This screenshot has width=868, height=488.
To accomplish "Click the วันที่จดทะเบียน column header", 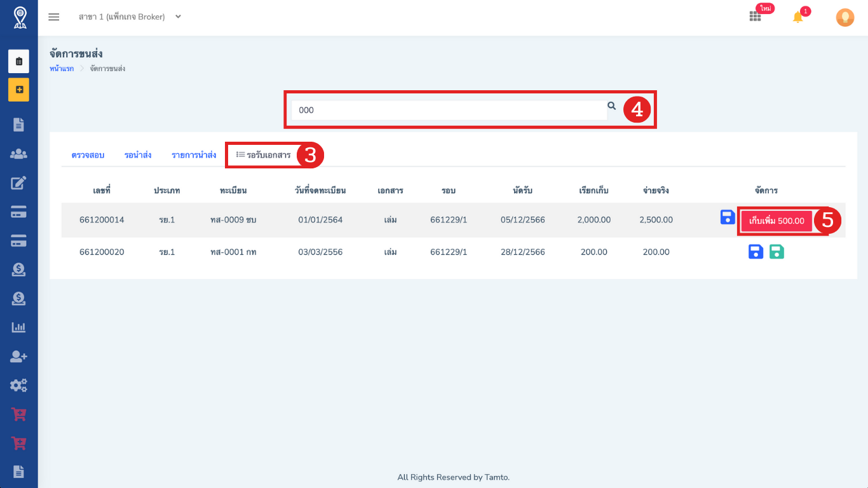I will 320,191.
